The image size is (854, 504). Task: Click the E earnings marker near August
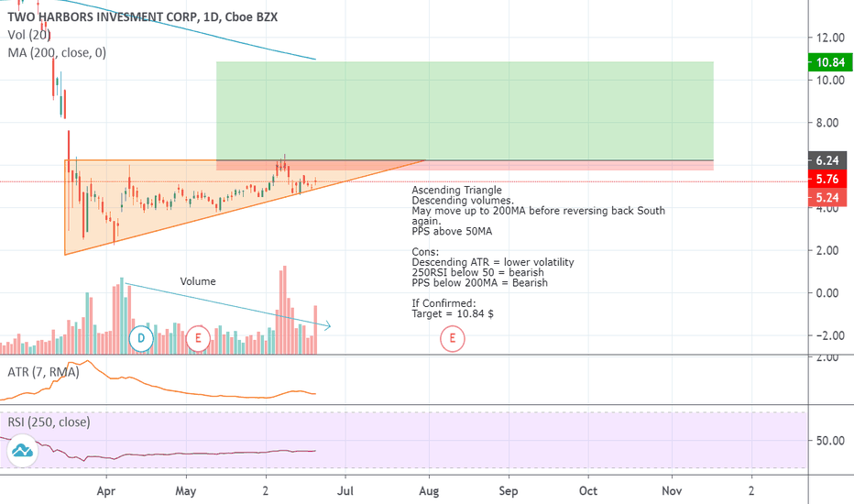[452, 338]
